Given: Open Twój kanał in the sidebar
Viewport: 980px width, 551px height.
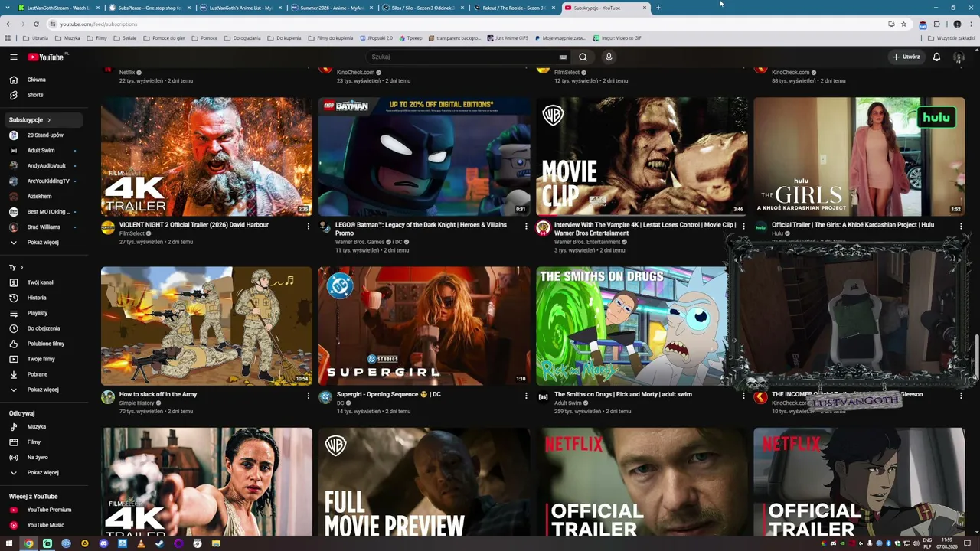Looking at the screenshot, I should click(41, 282).
